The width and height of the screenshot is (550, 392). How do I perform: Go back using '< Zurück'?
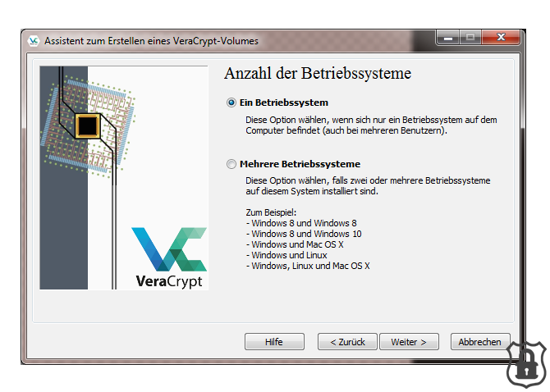[347, 341]
